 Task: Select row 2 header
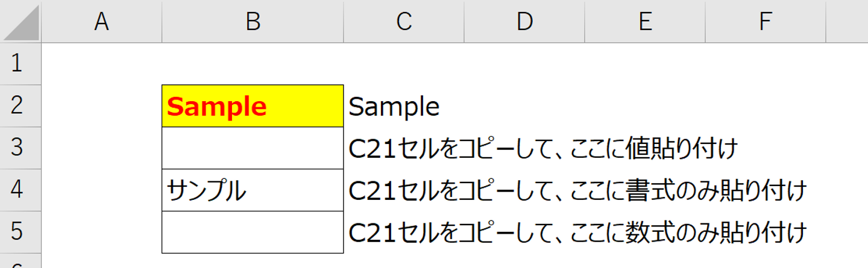click(x=20, y=106)
